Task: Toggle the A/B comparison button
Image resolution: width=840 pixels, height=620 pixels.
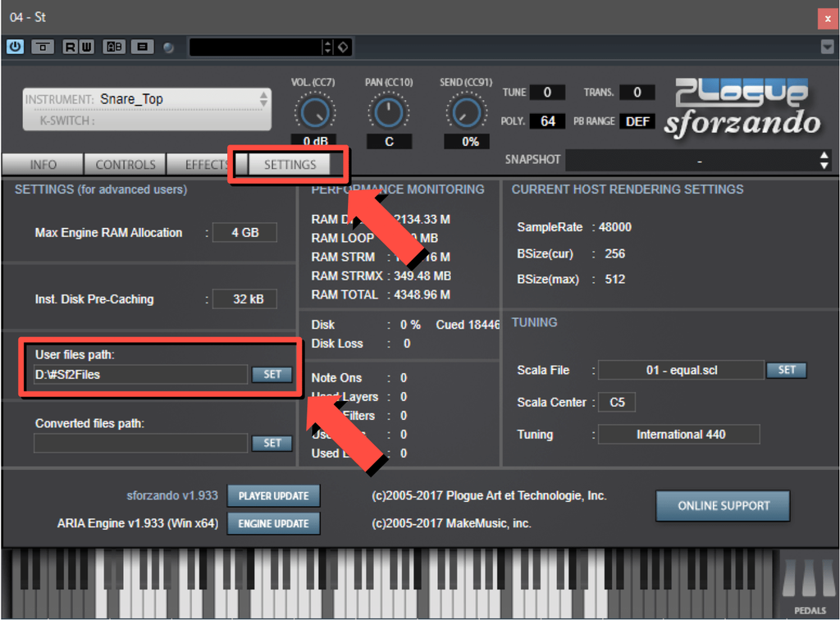Action: [114, 47]
